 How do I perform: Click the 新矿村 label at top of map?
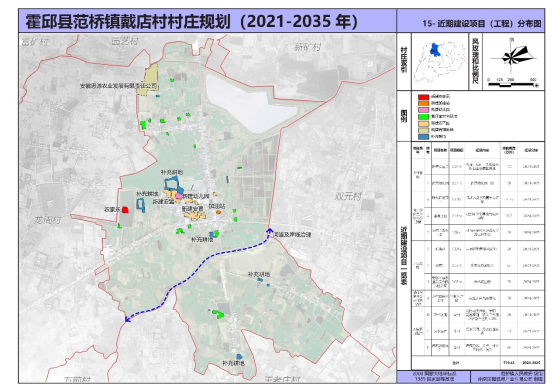308,47
